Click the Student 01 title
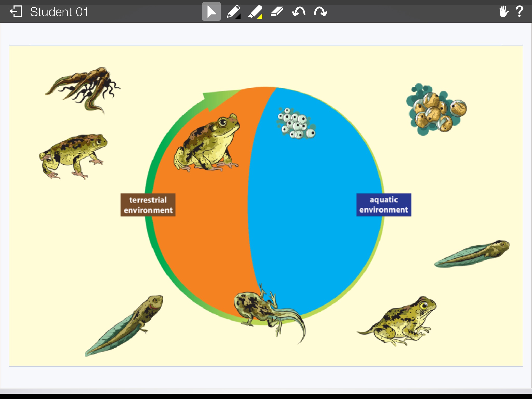532x399 pixels. pos(59,12)
